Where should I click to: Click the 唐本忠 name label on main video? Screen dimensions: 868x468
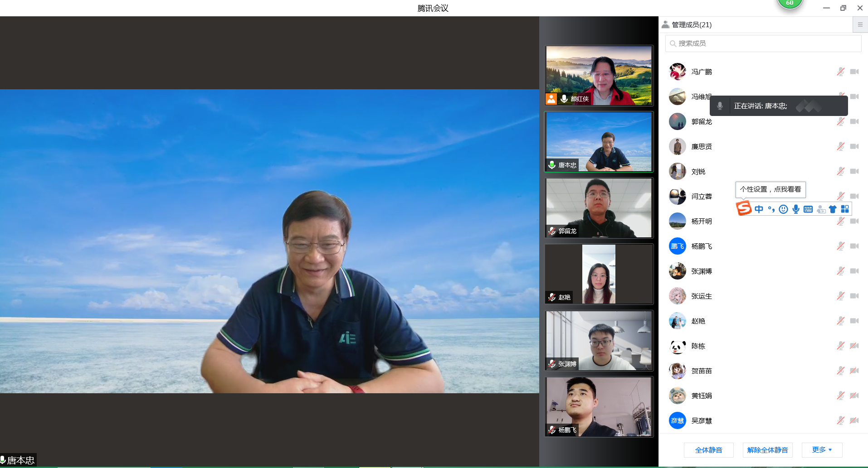[x=21, y=460]
